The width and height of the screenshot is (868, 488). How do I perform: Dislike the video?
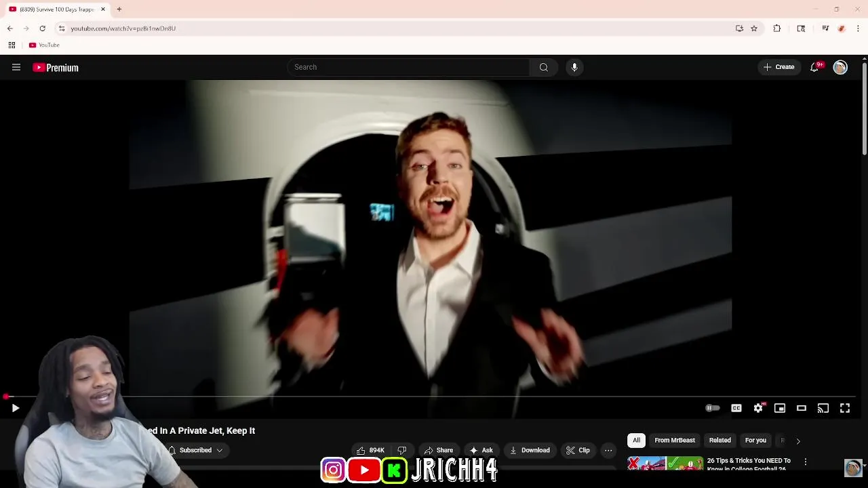point(402,450)
